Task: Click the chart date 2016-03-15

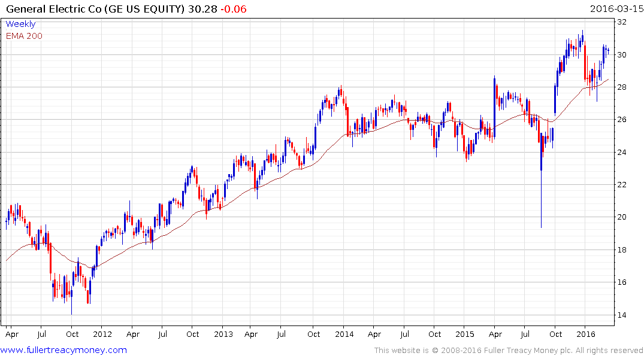Action: click(616, 8)
